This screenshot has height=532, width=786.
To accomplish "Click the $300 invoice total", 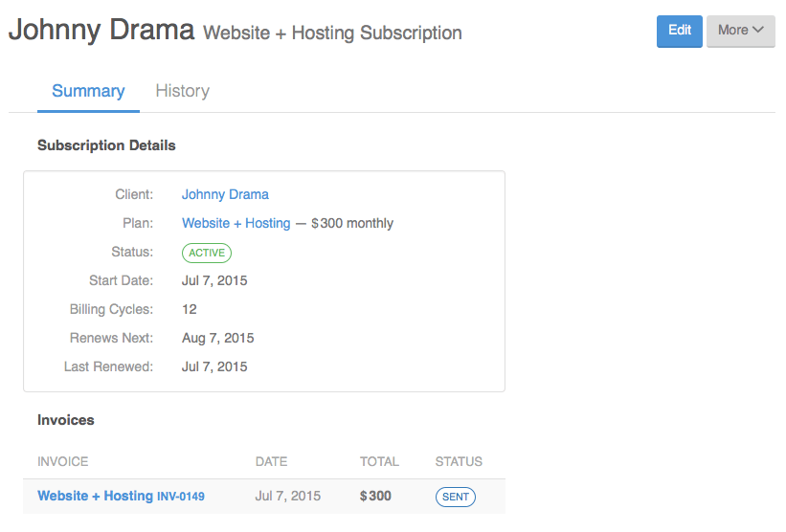I will [375, 496].
